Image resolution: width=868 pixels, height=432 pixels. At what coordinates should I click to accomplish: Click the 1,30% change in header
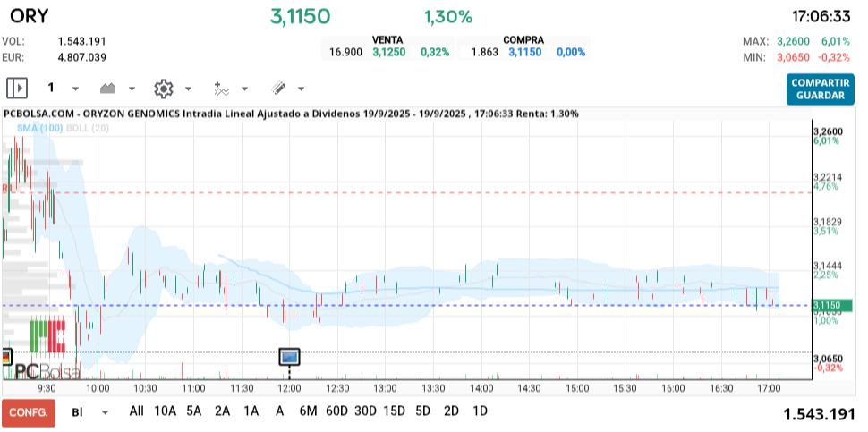point(448,17)
